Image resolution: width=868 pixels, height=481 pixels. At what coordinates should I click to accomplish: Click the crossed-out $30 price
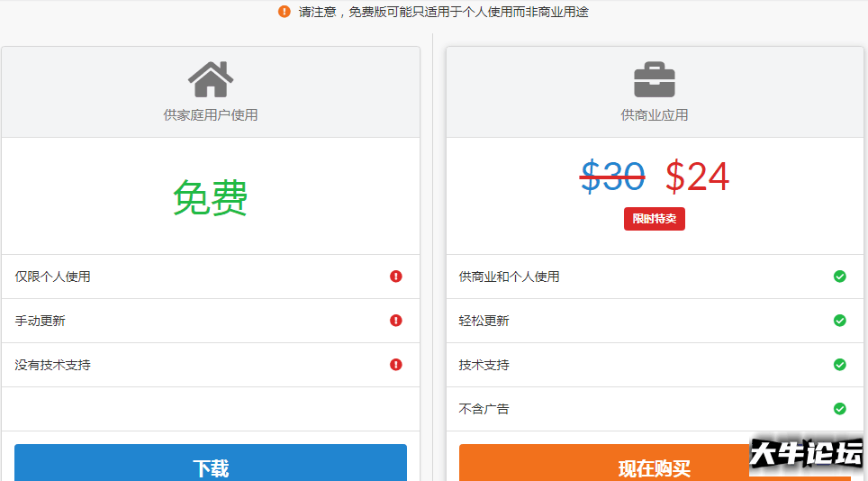pos(612,177)
